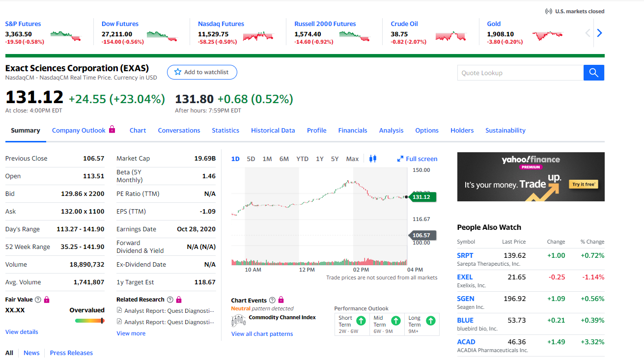Select the YTD chart range
The width and height of the screenshot is (644, 358).
point(302,159)
